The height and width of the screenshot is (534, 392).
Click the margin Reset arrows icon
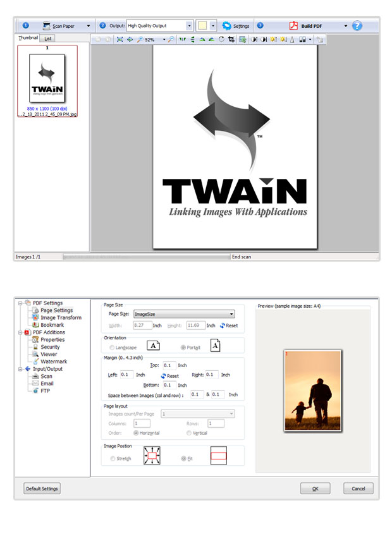(x=163, y=376)
